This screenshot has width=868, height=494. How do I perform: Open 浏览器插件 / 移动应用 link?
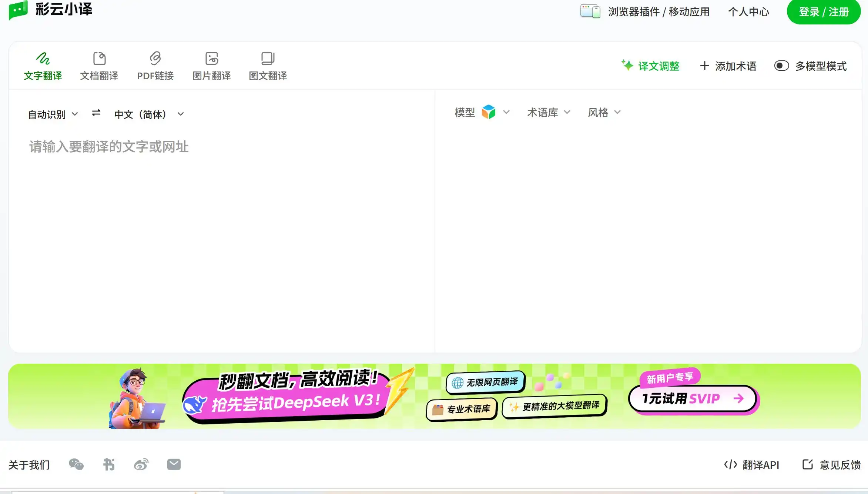(x=659, y=12)
